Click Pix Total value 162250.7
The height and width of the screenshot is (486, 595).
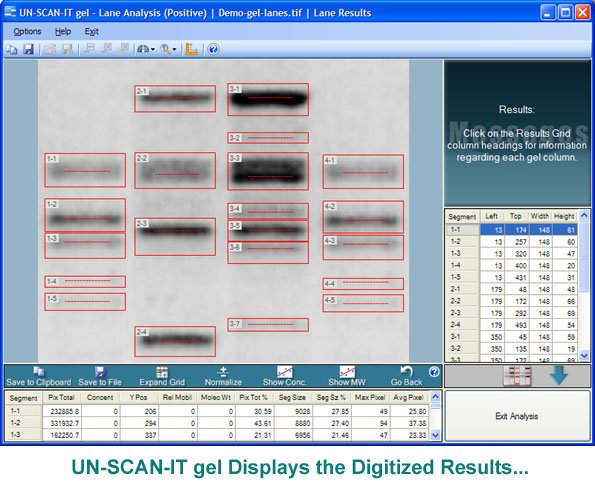[x=62, y=435]
